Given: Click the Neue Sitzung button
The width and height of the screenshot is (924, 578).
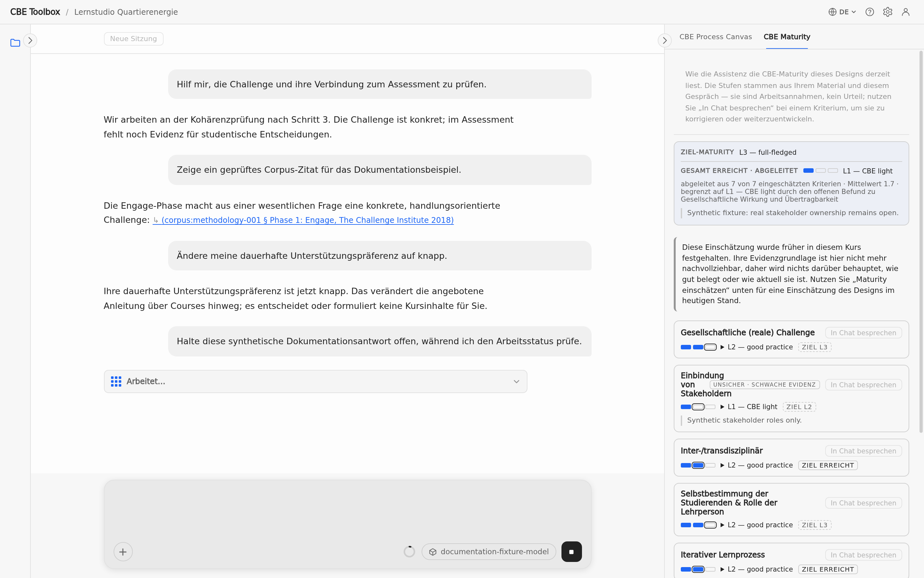Looking at the screenshot, I should [x=134, y=39].
